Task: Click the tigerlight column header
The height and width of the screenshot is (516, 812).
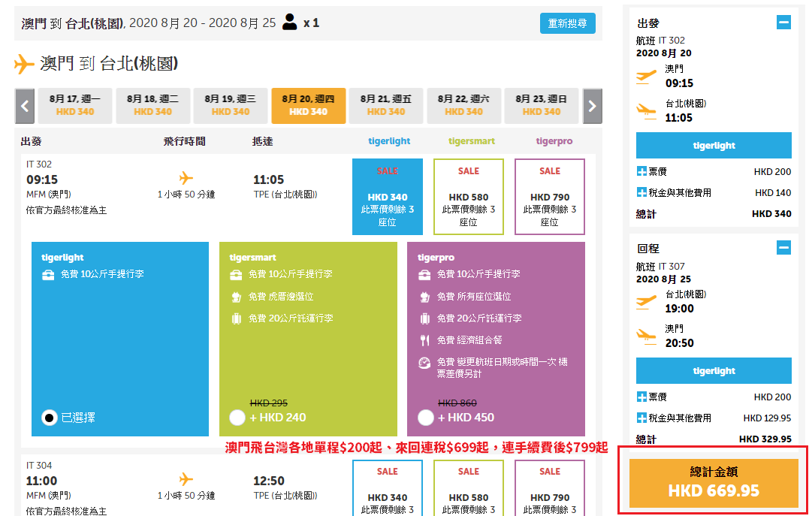Action: (x=389, y=141)
